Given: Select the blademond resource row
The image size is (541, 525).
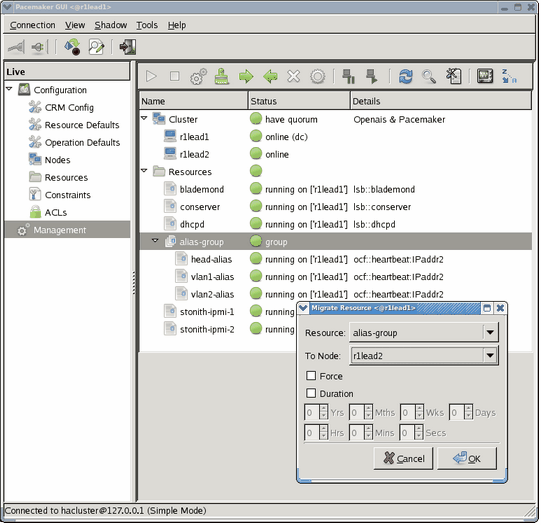Looking at the screenshot, I should point(335,189).
